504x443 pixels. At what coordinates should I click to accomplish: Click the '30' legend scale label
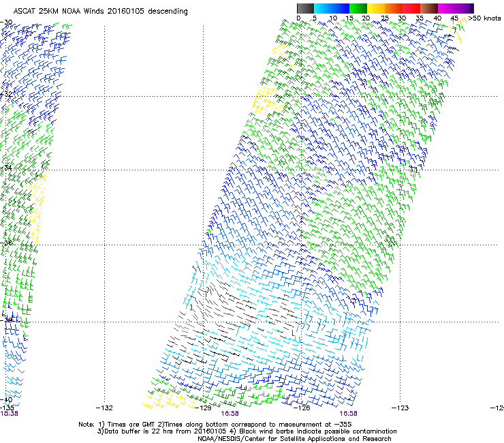click(402, 18)
